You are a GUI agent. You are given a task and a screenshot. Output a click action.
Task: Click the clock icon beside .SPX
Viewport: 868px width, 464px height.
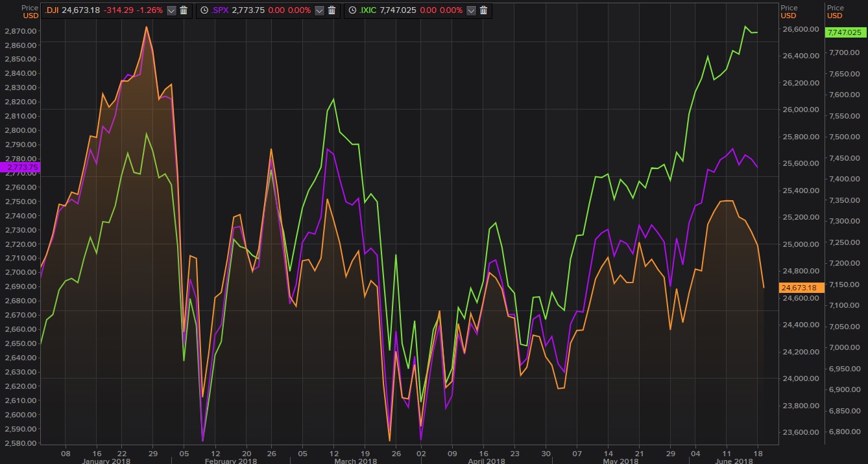point(204,11)
